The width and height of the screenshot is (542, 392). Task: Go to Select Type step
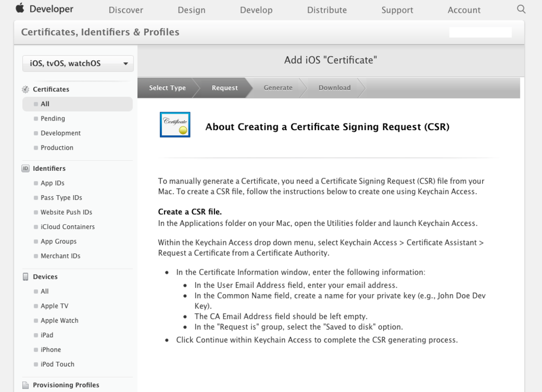coord(167,88)
